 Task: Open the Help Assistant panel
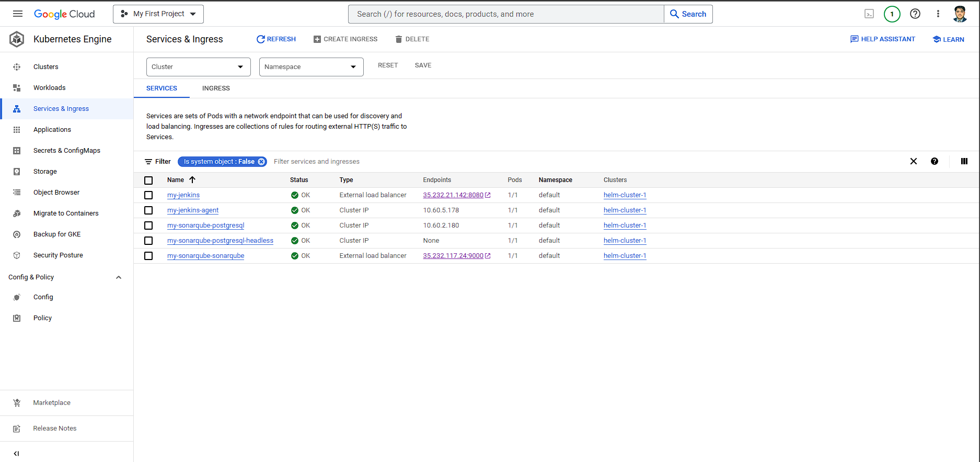pos(883,39)
